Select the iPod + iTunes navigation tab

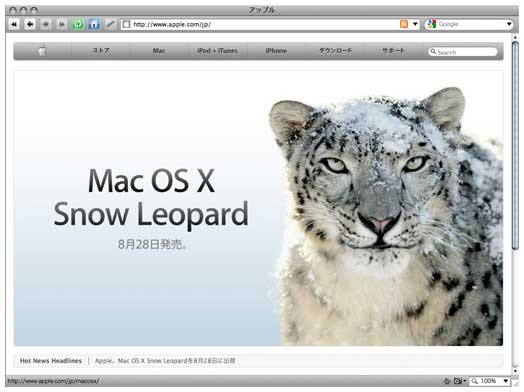coord(217,51)
